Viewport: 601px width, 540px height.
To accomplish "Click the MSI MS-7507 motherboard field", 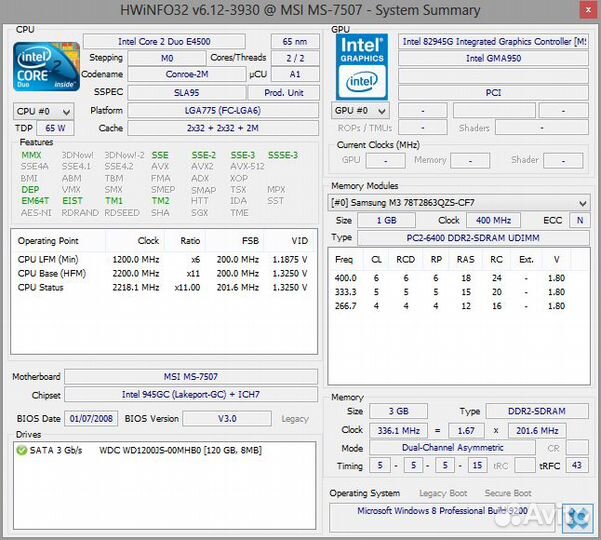I will [191, 377].
